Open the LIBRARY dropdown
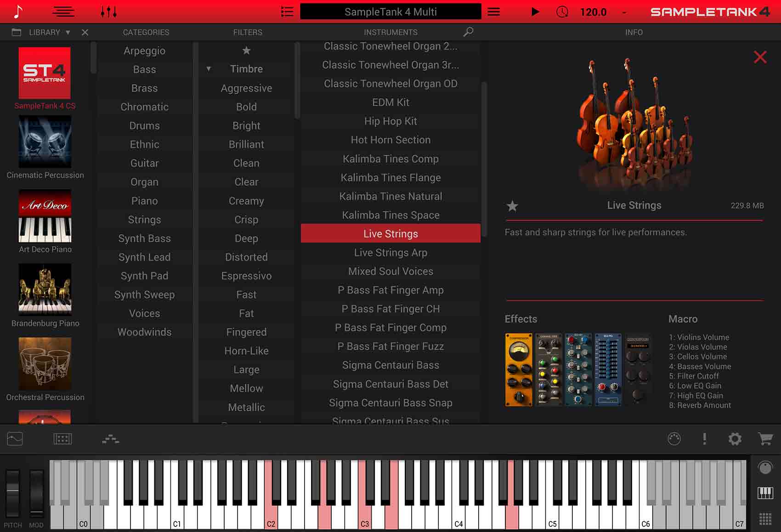 pyautogui.click(x=50, y=32)
